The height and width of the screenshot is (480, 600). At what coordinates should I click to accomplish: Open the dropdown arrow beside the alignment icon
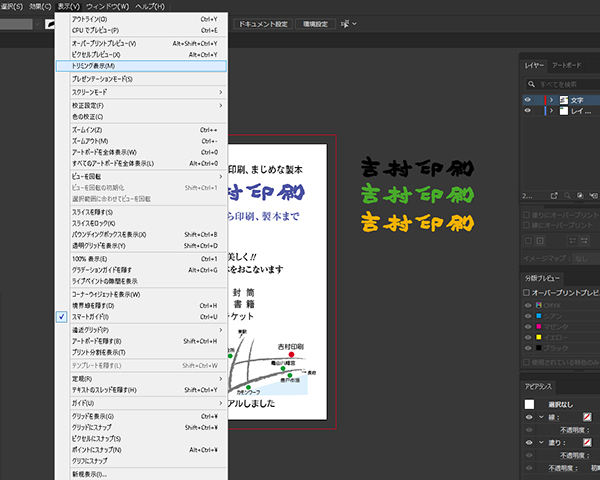(x=354, y=24)
